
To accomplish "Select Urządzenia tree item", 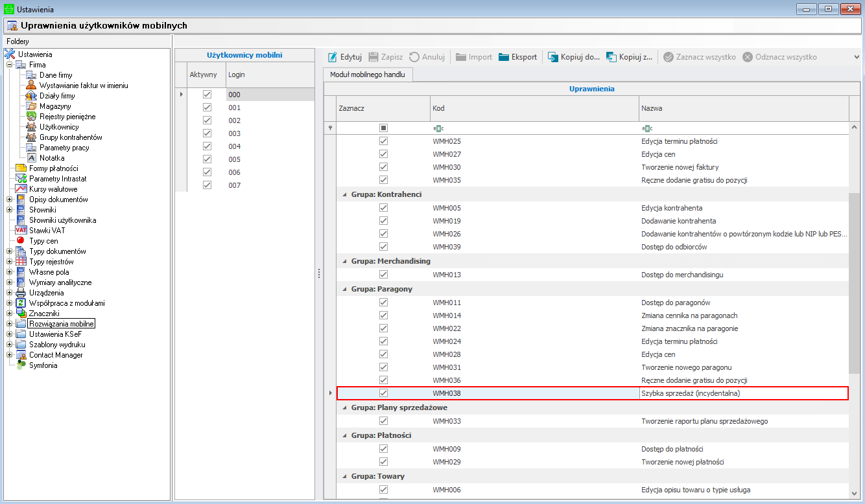I will pos(46,293).
